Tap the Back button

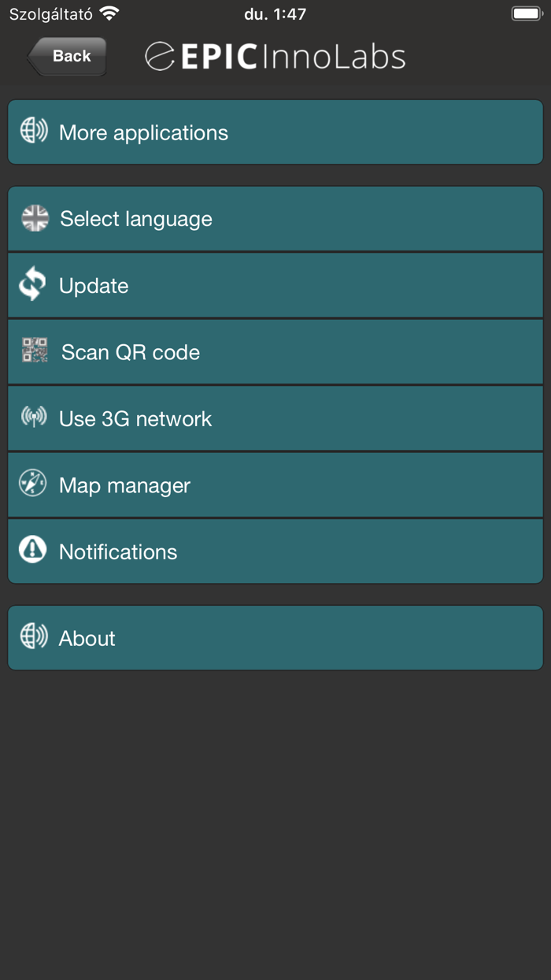click(67, 56)
